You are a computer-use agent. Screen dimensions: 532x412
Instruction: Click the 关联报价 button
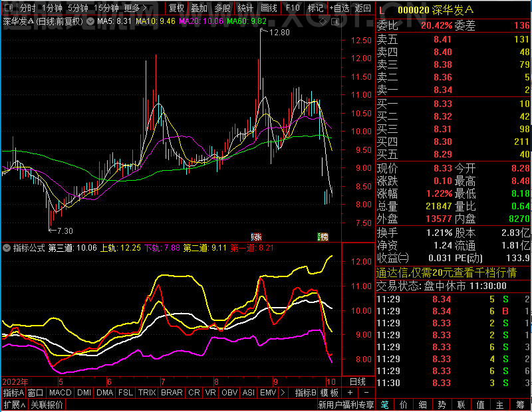[x=47, y=405]
